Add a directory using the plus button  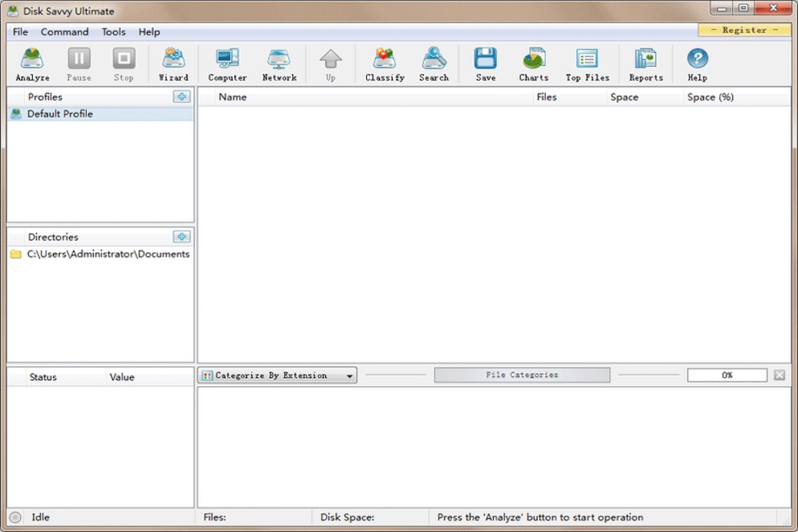181,236
